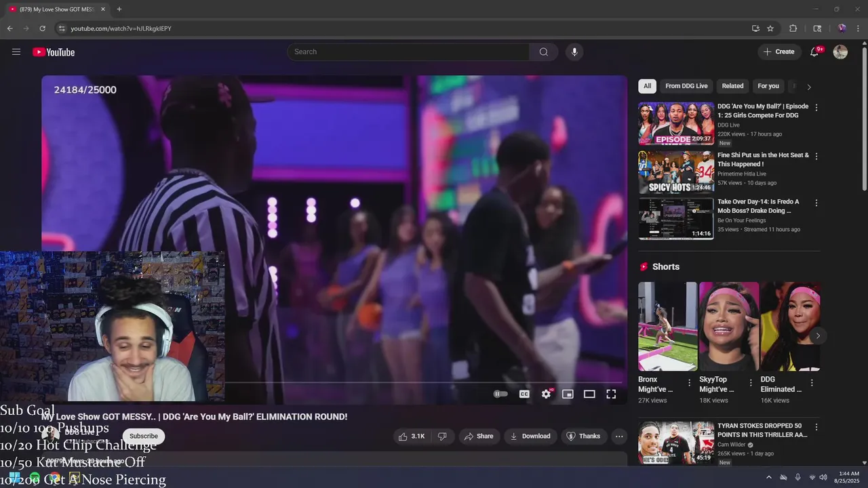Go to YouTube home via logo
Image resolution: width=868 pixels, height=488 pixels.
point(54,52)
